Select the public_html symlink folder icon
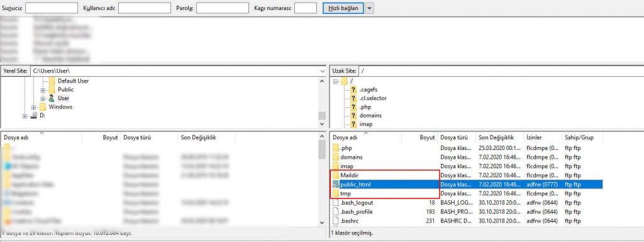 coord(336,185)
